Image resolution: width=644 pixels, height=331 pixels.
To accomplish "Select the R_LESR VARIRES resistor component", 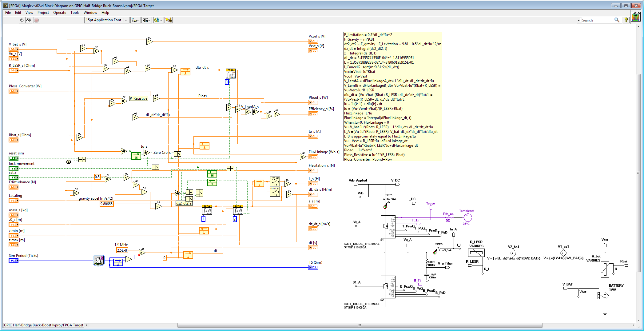I will click(476, 253).
